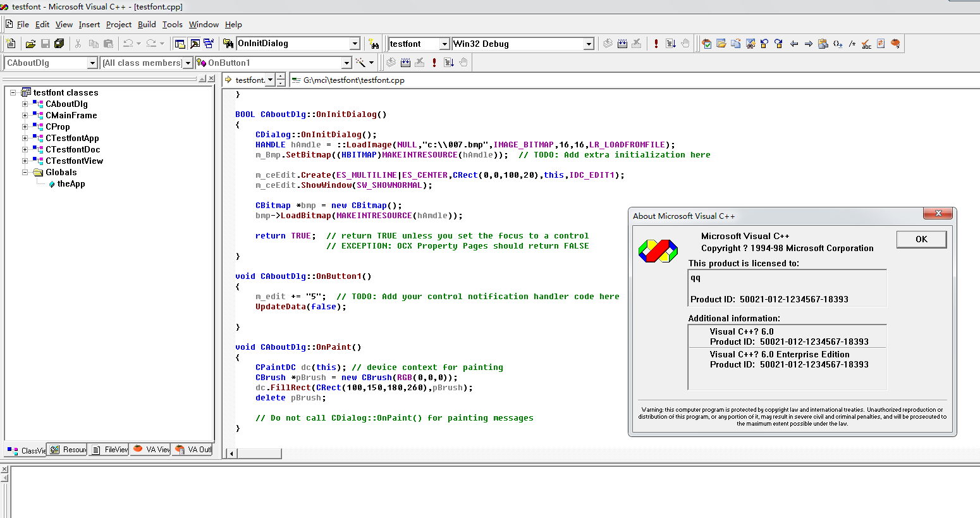Save the current file with the floppy icon

click(x=45, y=44)
